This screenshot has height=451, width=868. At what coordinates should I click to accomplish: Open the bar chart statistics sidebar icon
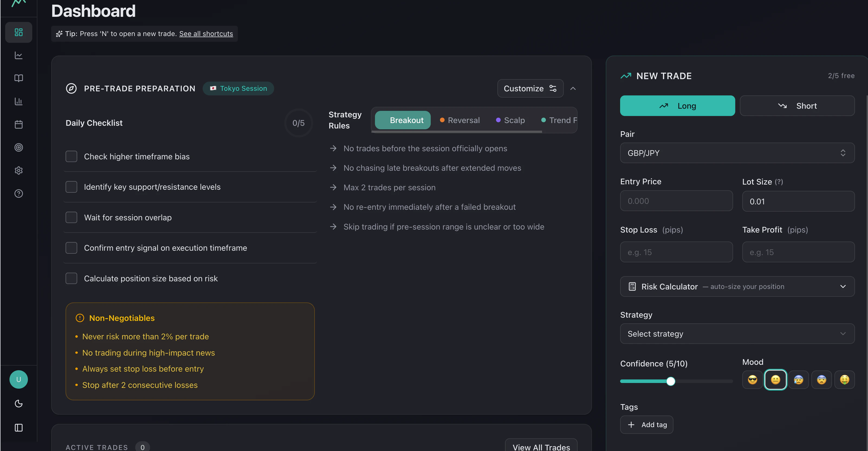[18, 101]
